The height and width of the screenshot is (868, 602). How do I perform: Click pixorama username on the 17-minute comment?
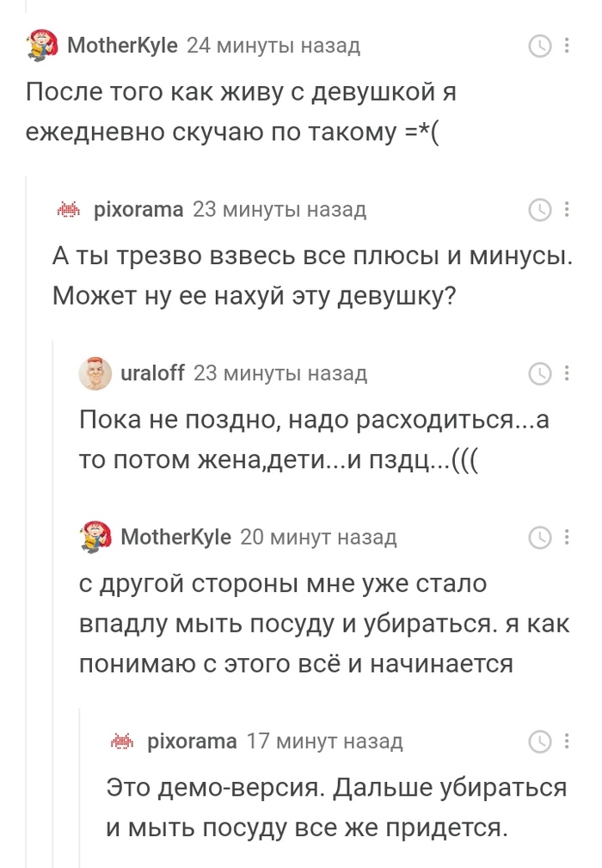click(192, 741)
